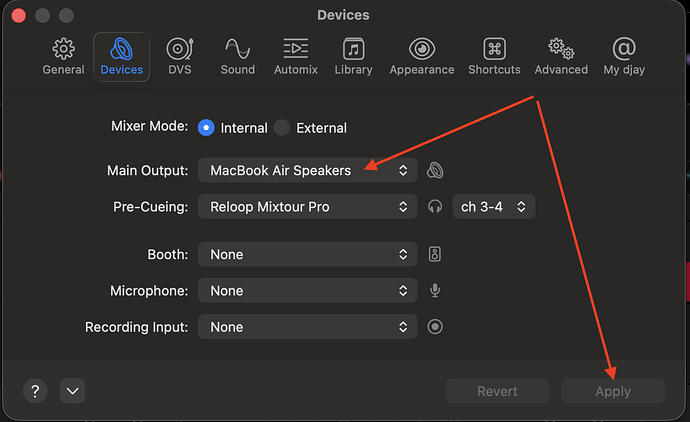Switch to the Advanced gears tab
The image size is (690, 422).
[x=561, y=57]
